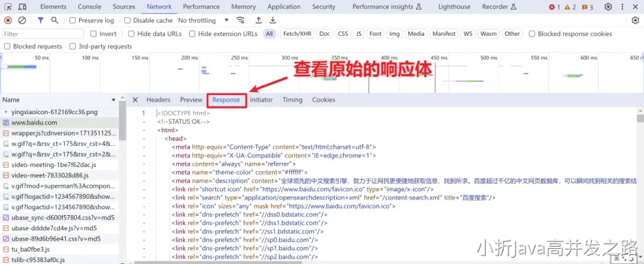Filter requests by Doc type
Screen dimensions: 644x264
coord(324,34)
